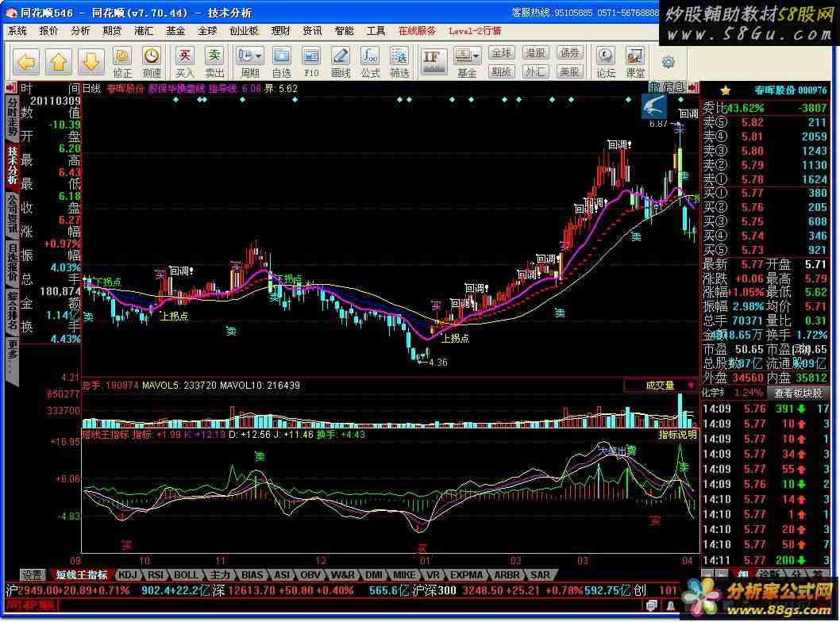Open the 筛选 stock filter tool
The height and width of the screenshot is (622, 840).
(399, 62)
